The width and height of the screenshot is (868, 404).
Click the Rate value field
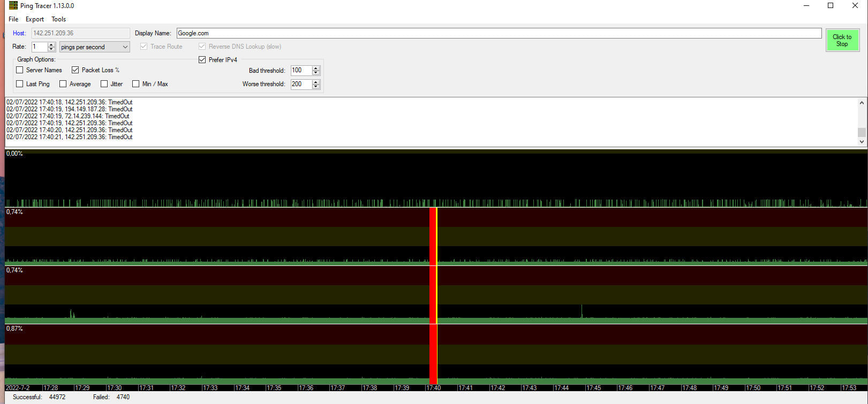[x=40, y=47]
